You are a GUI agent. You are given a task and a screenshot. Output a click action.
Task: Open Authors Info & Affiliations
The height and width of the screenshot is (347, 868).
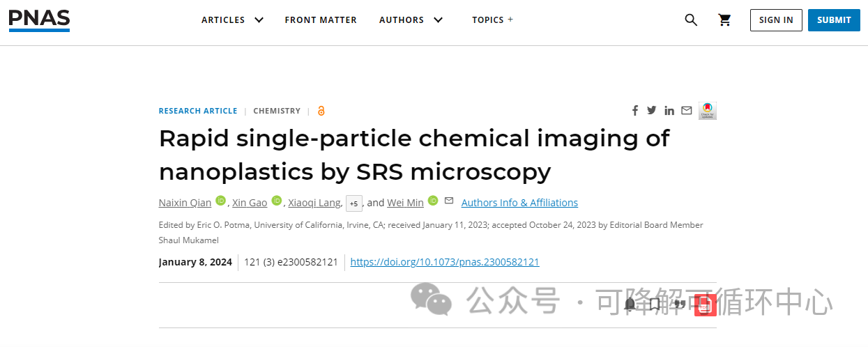(x=519, y=203)
